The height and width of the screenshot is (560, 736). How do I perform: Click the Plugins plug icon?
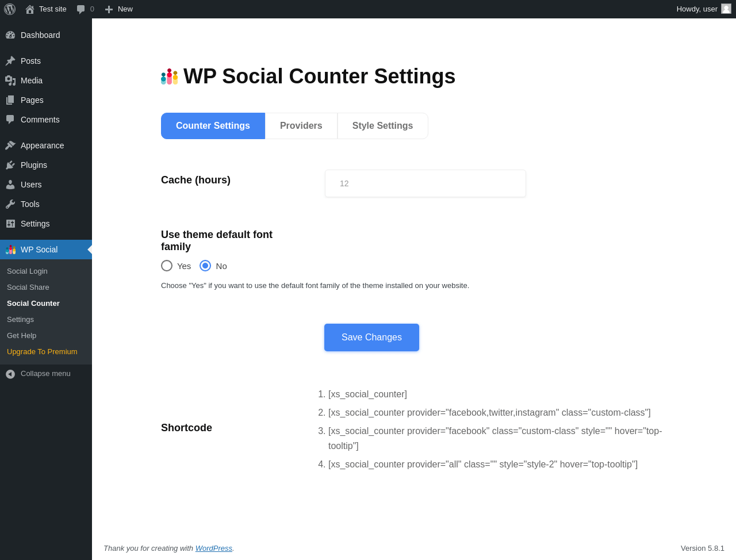(x=10, y=165)
